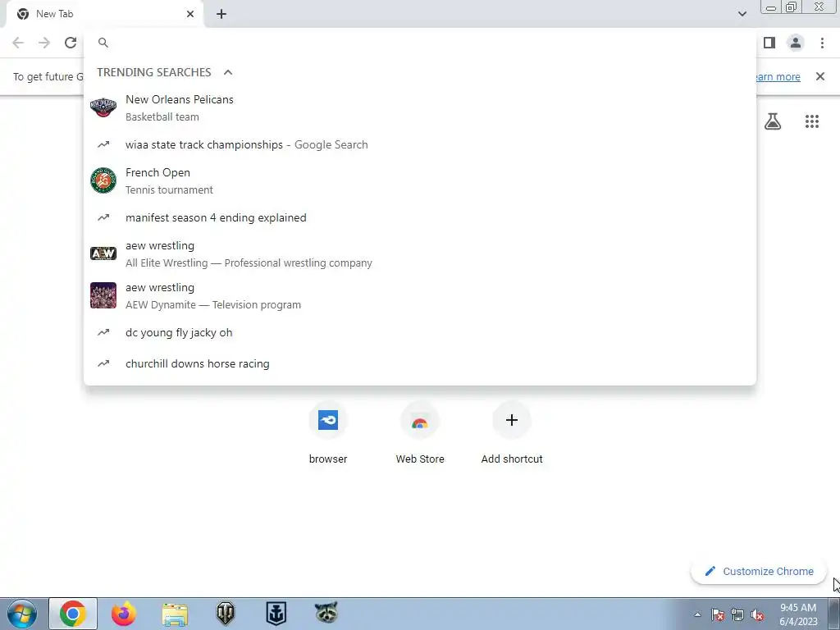Click the Action Center flag tray icon

[717, 614]
